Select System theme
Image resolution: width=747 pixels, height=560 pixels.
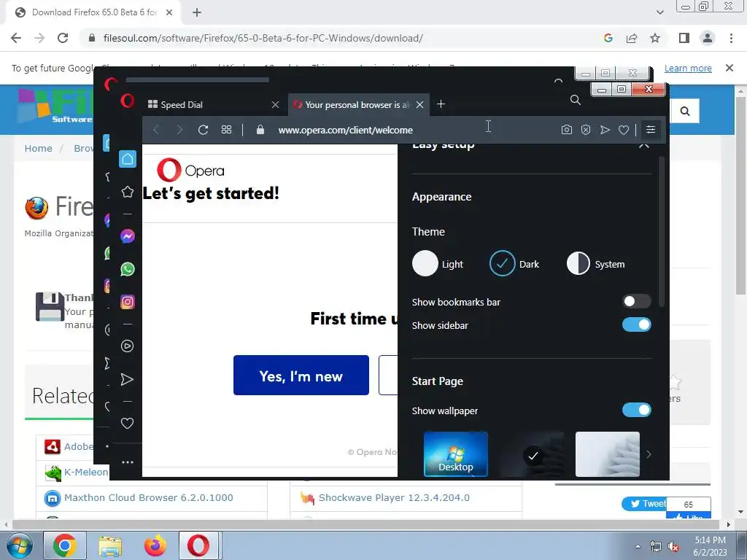pyautogui.click(x=578, y=263)
